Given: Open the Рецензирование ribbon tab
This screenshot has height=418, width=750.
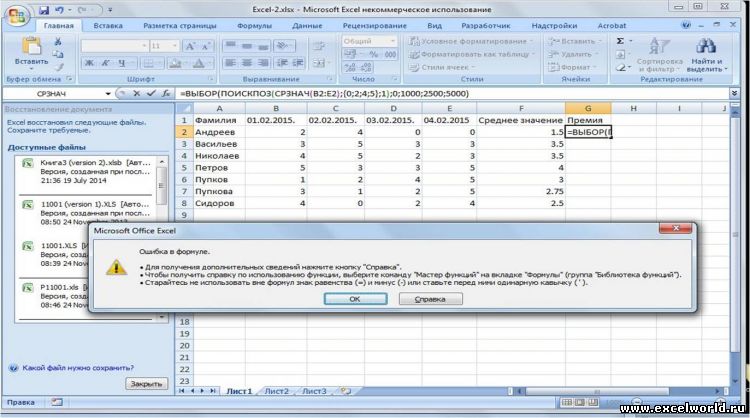Looking at the screenshot, I should pyautogui.click(x=375, y=26).
